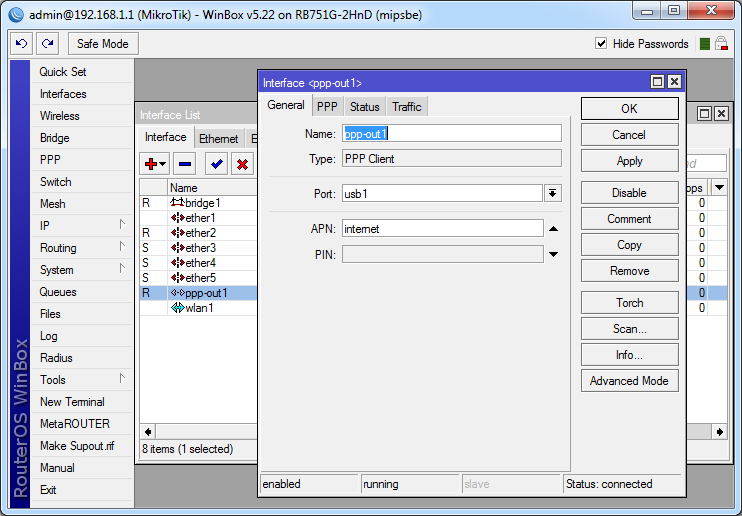Click the Info... button
Screen dimensions: 742x516
tap(629, 355)
